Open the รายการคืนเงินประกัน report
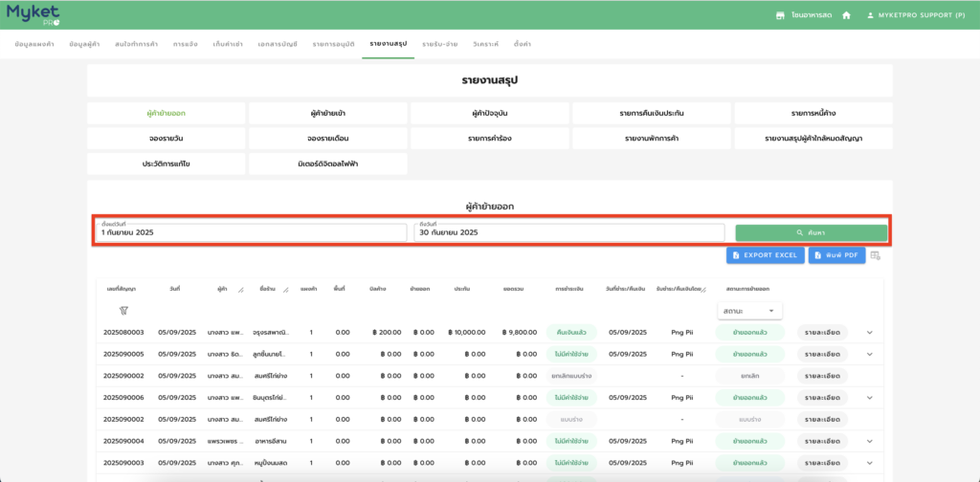 652,114
